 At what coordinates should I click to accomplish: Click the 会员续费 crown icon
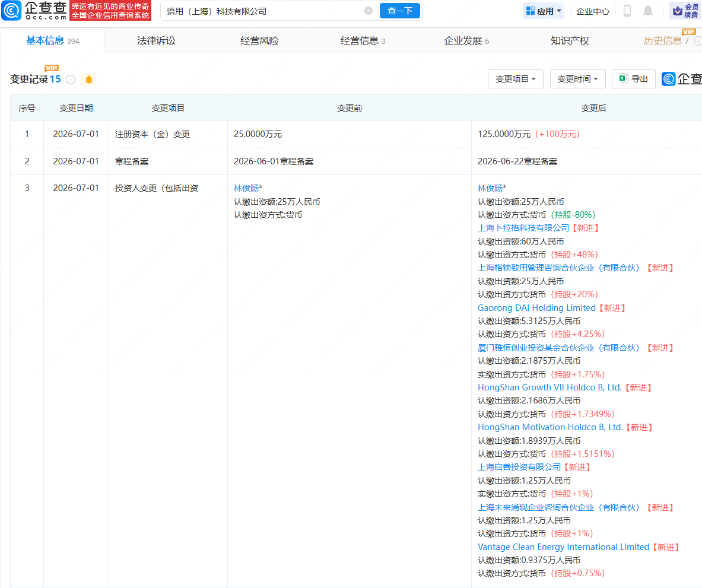tap(686, 11)
